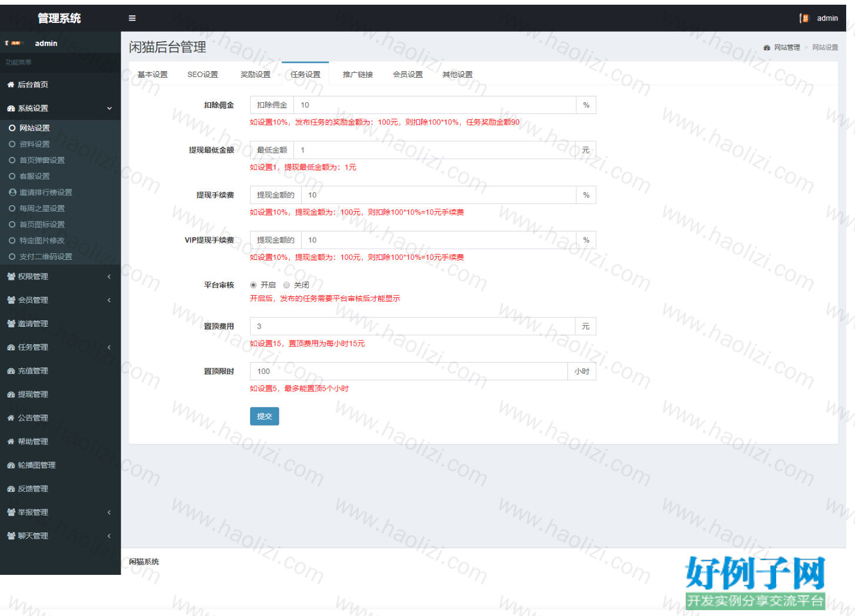
Task: Select 关闭 radio for 平台审核
Action: (286, 285)
